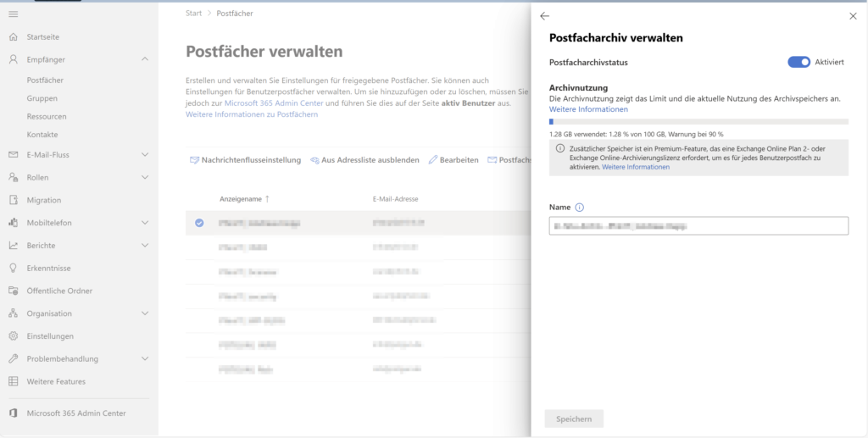The image size is (868, 438).
Task: Open Postfächer under Empfänger
Action: (45, 80)
